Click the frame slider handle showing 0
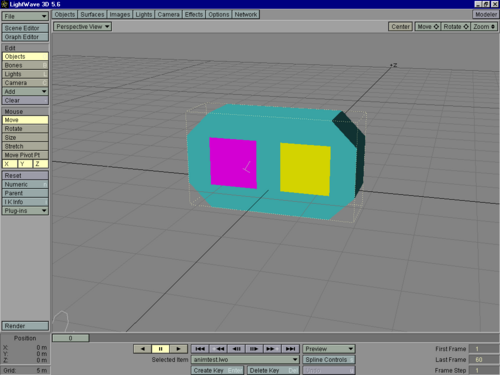 [x=71, y=338]
